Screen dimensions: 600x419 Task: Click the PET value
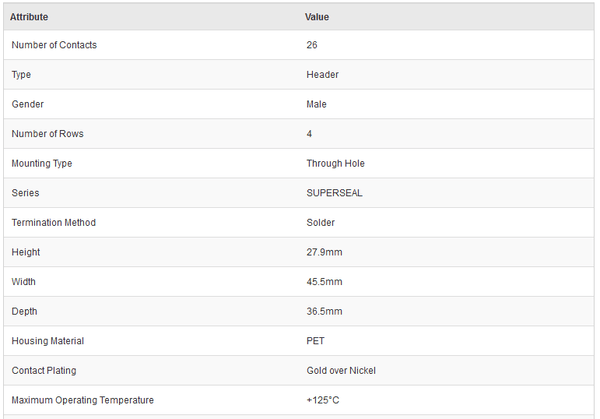pyautogui.click(x=315, y=341)
